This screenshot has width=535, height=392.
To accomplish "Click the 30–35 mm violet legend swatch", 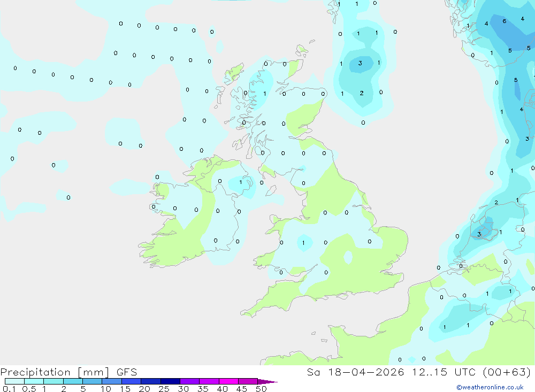I will coord(190,381).
